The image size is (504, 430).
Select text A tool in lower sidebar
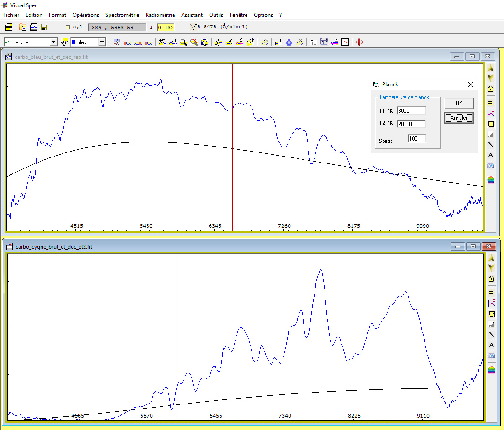coord(492,345)
